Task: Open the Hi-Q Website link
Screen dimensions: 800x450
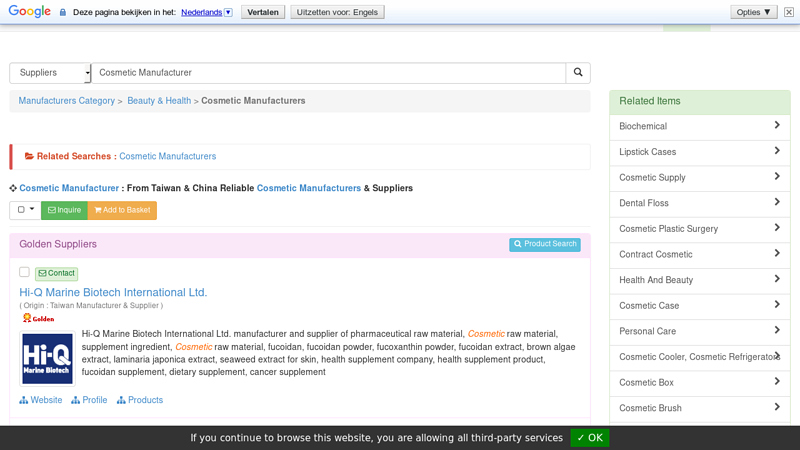Action: click(x=41, y=400)
